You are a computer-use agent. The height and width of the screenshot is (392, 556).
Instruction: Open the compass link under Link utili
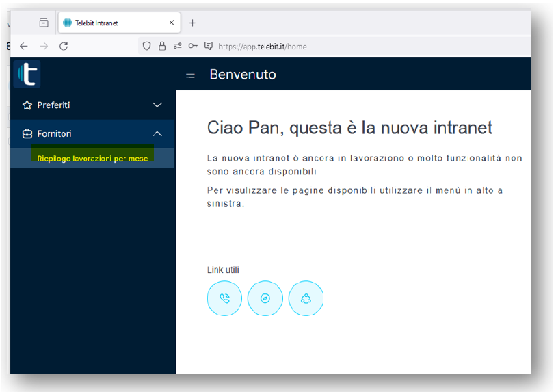(x=265, y=298)
